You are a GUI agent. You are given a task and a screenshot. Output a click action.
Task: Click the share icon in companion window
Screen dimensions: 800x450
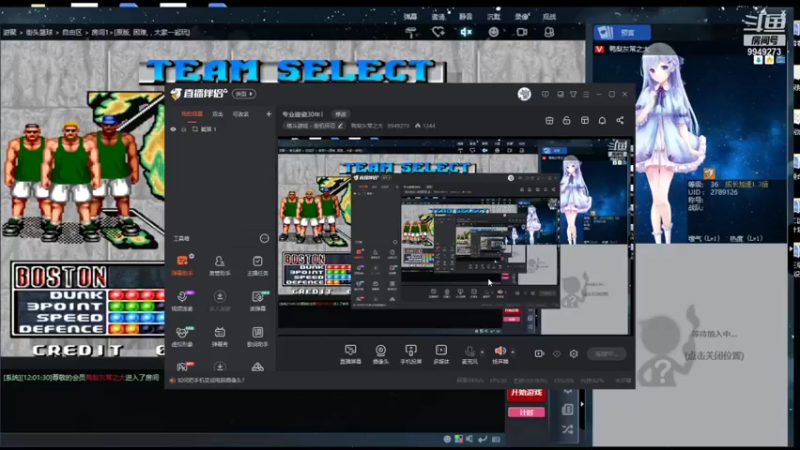click(x=620, y=120)
